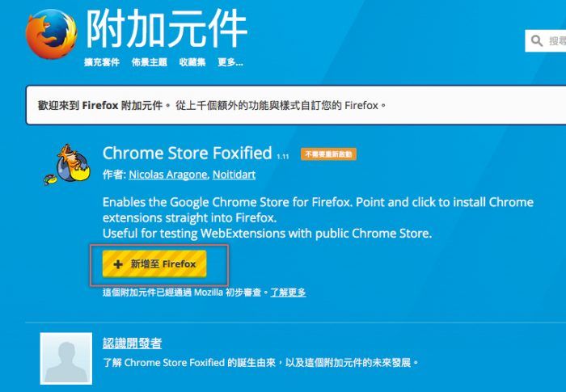Expand the 更多… menu
The width and height of the screenshot is (566, 392).
230,62
